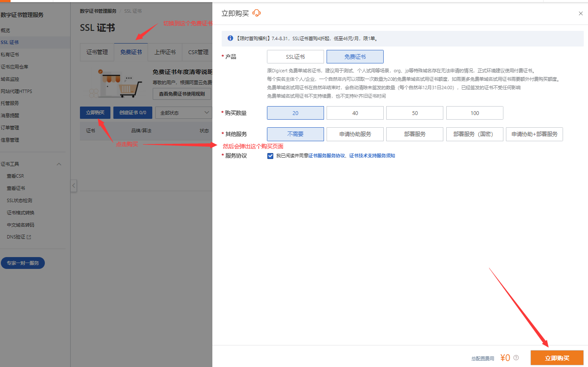Select the 部署服务（国密） option
Screen dimensions: 588x367
pyautogui.click(x=475, y=134)
